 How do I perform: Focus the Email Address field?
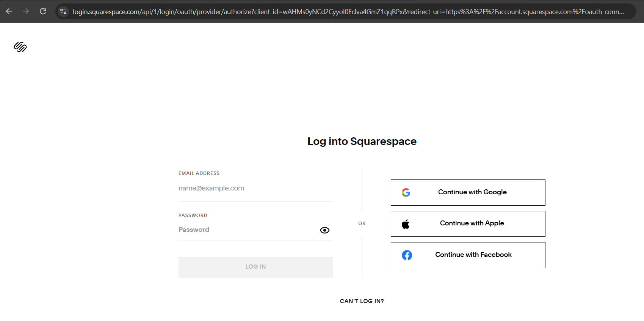click(x=255, y=188)
